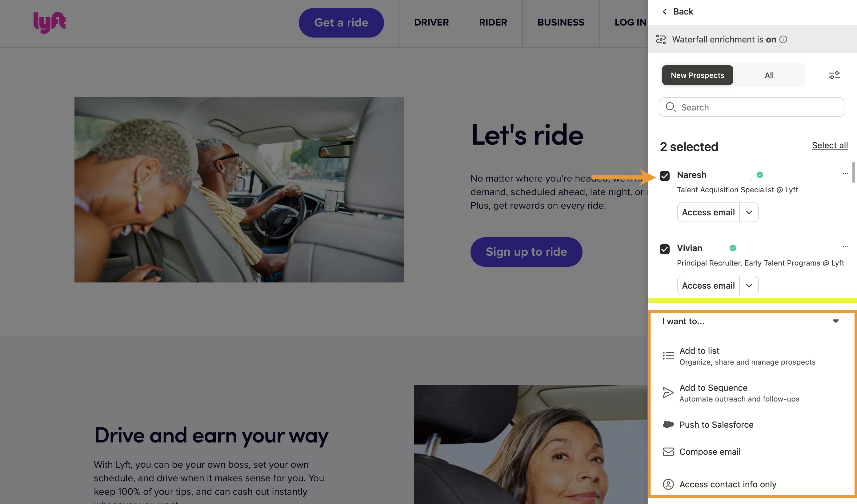Choose Compose email option
Image resolution: width=857 pixels, height=504 pixels.
click(752, 452)
